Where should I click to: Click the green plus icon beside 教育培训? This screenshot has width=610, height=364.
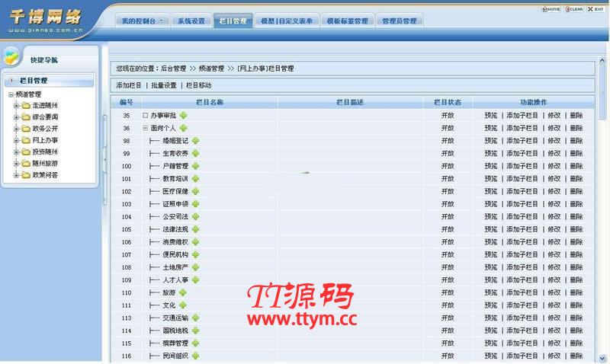click(195, 179)
